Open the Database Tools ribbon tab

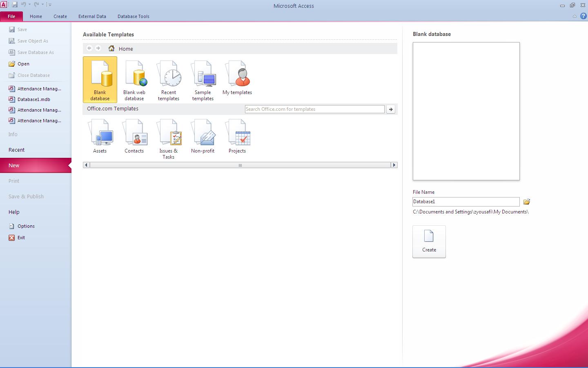tap(134, 16)
